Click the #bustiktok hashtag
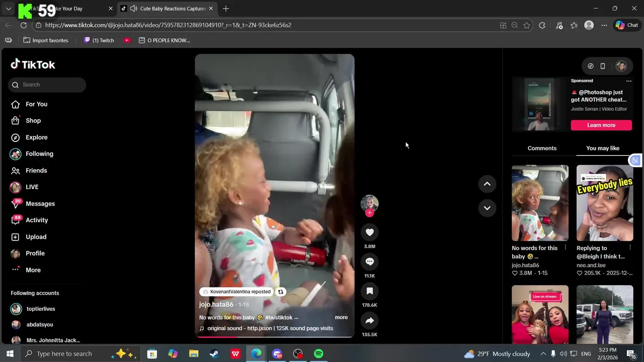The height and width of the screenshot is (362, 644). [x=279, y=318]
